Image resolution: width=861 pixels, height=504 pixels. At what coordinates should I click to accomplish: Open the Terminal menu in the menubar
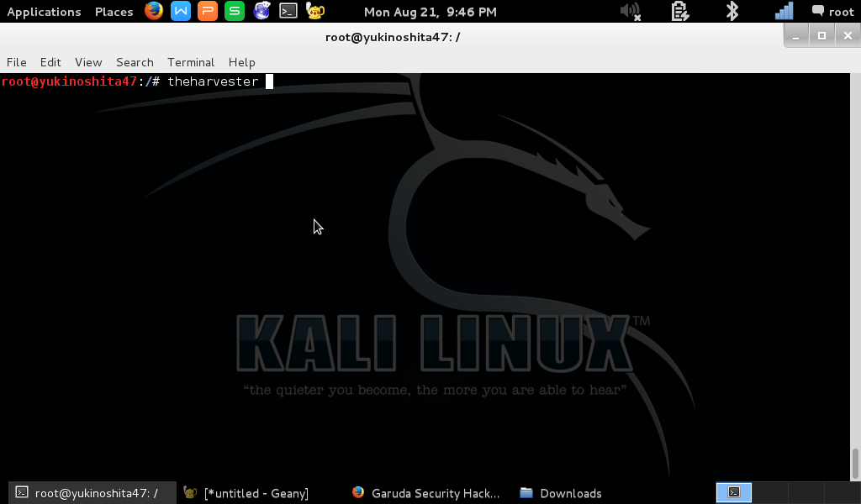point(190,62)
